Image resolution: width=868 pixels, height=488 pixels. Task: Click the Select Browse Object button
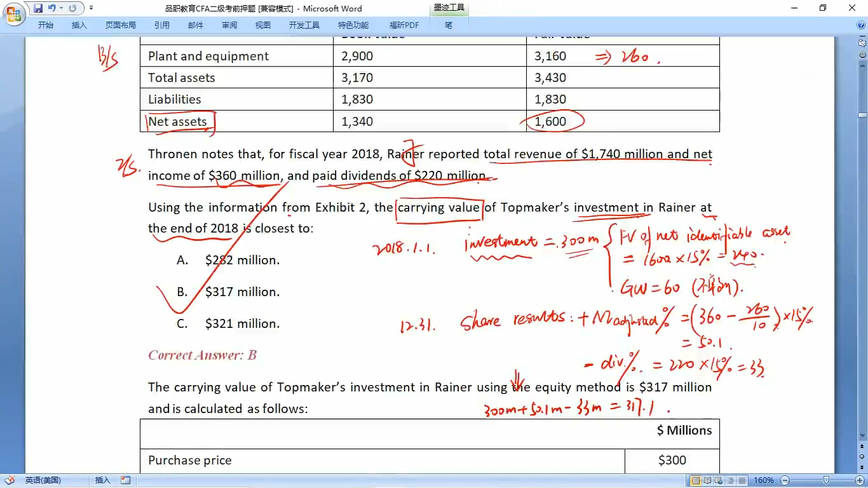click(862, 456)
